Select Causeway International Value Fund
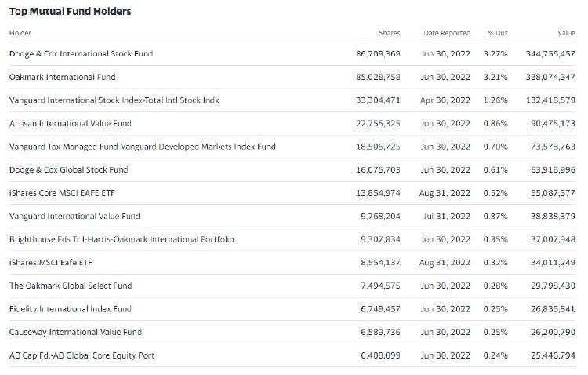588x375 pixels. point(75,332)
